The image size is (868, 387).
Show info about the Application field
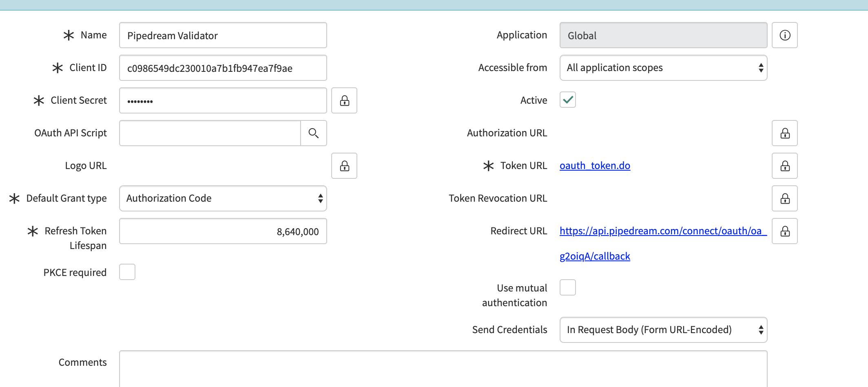[x=784, y=35]
